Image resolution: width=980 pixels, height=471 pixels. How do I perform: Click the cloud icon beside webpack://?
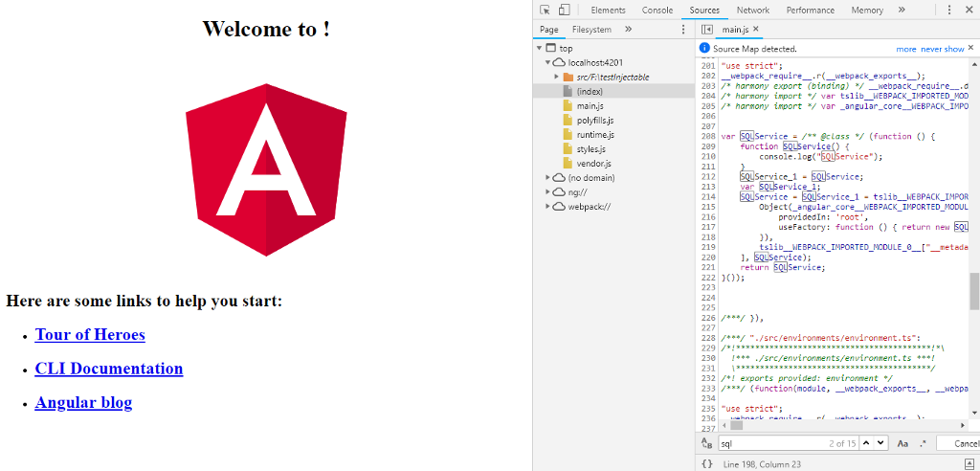coord(559,207)
